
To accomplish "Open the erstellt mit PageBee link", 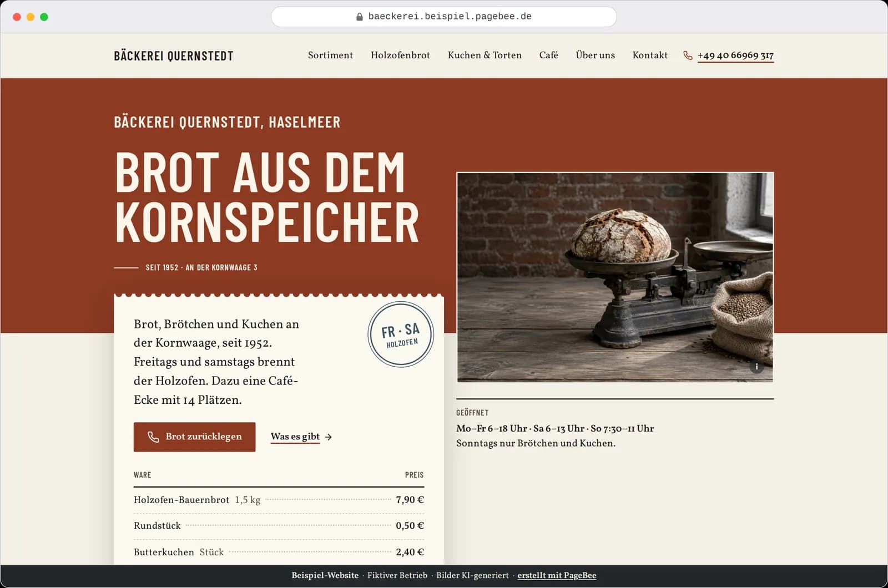I will tap(557, 575).
